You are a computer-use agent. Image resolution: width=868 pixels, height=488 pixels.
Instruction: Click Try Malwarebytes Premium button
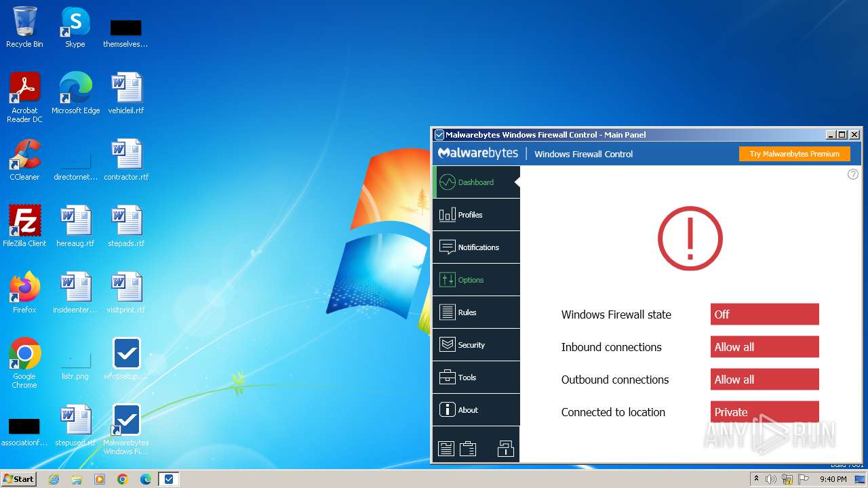pyautogui.click(x=795, y=154)
